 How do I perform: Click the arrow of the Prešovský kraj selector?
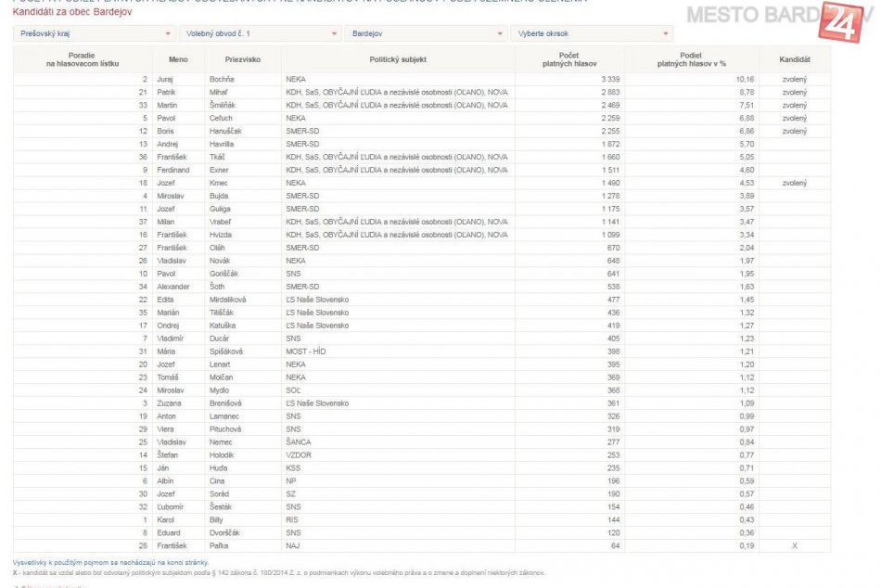[x=168, y=33]
